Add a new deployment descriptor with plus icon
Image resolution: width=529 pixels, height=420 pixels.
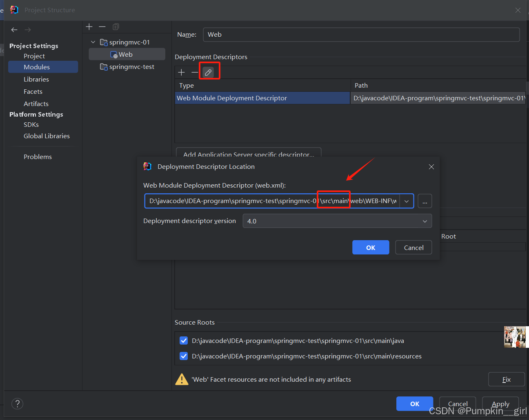point(182,73)
